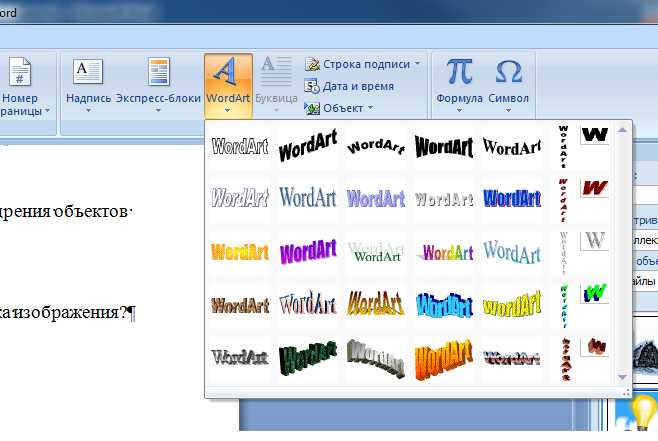Viewport: 658px width, 441px height.
Task: Select the green and blue W WordArt
Action: (x=595, y=294)
